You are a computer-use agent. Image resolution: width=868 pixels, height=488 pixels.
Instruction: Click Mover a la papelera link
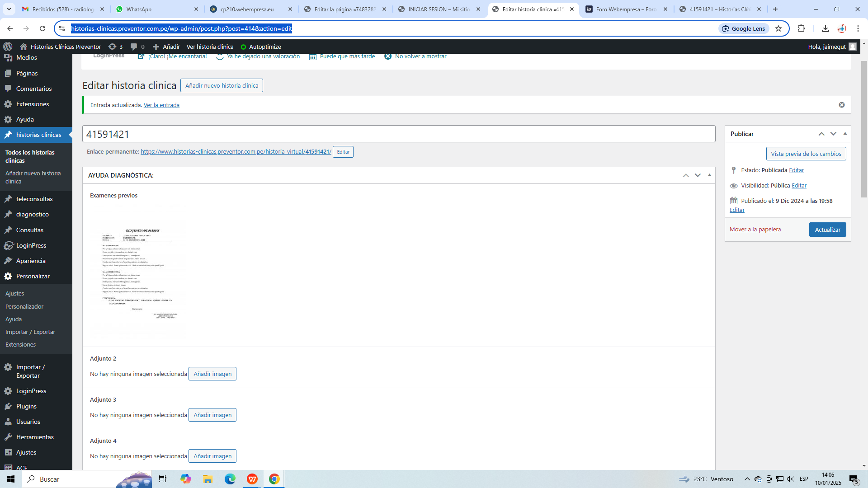click(755, 230)
